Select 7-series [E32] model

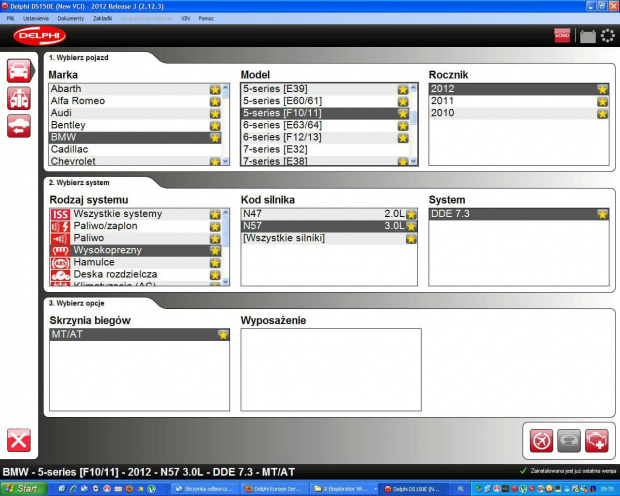(325, 150)
